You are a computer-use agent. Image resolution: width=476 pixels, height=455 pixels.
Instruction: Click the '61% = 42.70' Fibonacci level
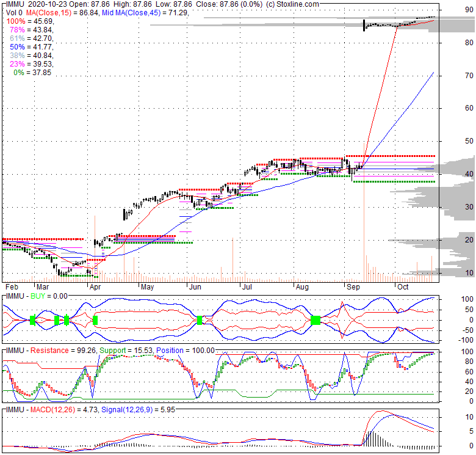pyautogui.click(x=32, y=38)
